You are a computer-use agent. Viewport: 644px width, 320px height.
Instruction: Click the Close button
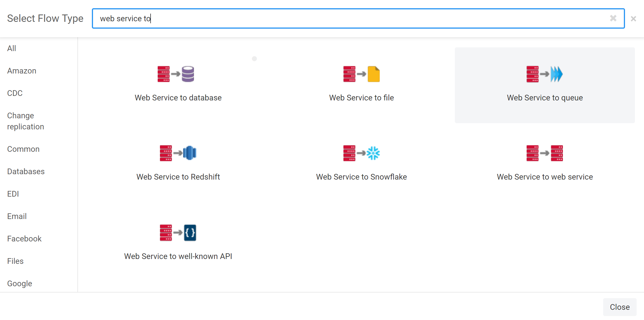click(620, 307)
